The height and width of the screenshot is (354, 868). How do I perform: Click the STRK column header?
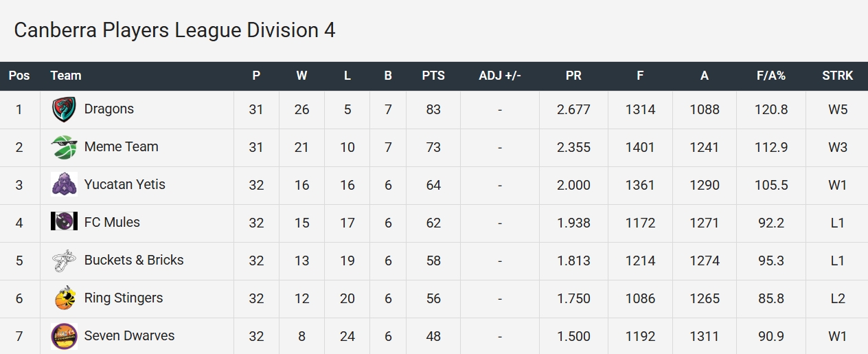[x=837, y=76]
